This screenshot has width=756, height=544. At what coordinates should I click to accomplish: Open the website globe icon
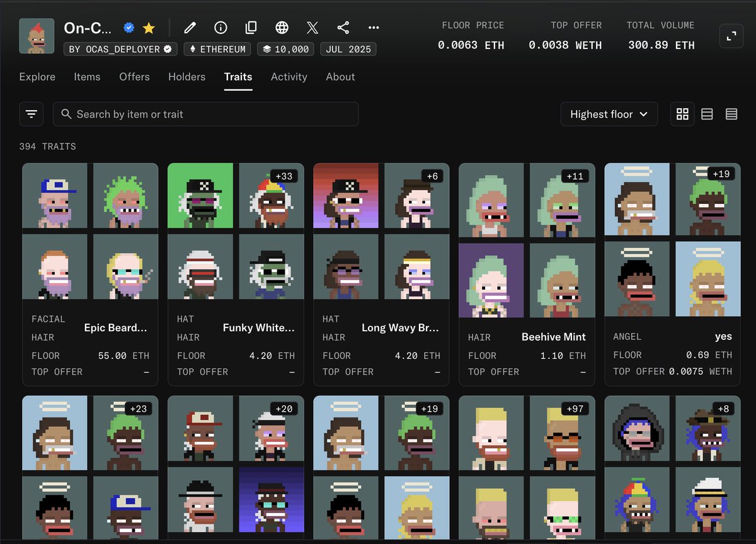(282, 28)
